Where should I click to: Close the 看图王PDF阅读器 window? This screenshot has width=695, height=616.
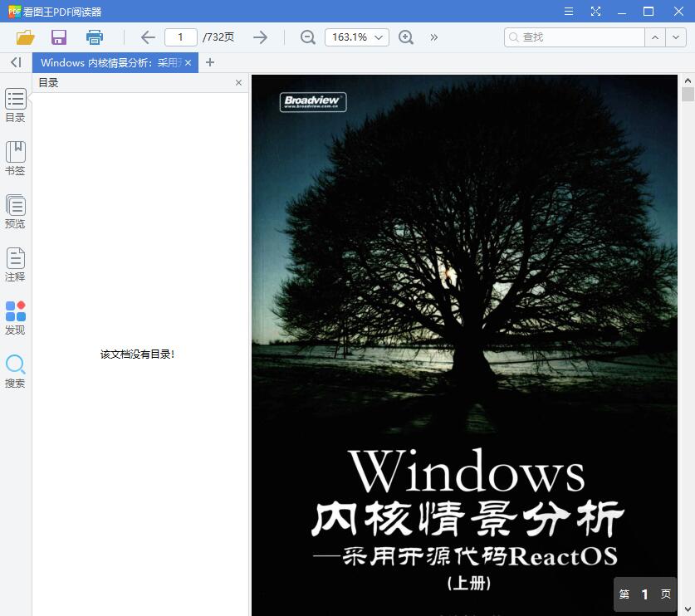click(678, 12)
